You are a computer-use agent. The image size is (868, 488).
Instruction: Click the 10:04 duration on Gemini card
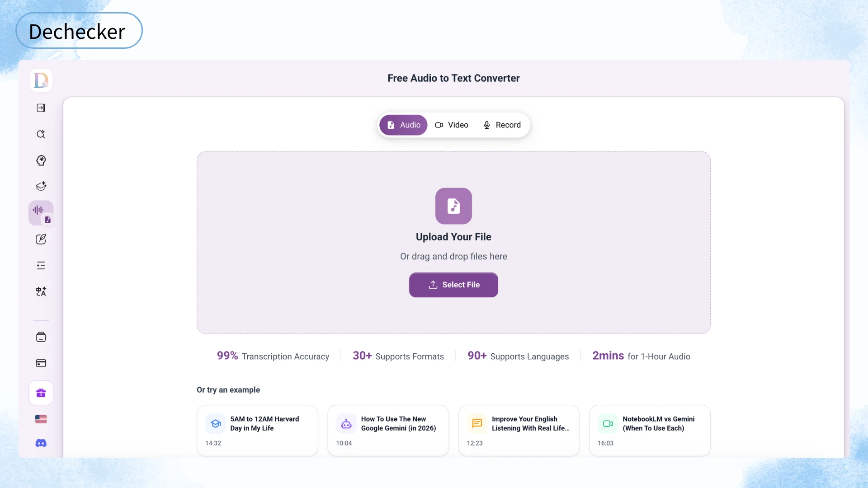coord(344,443)
